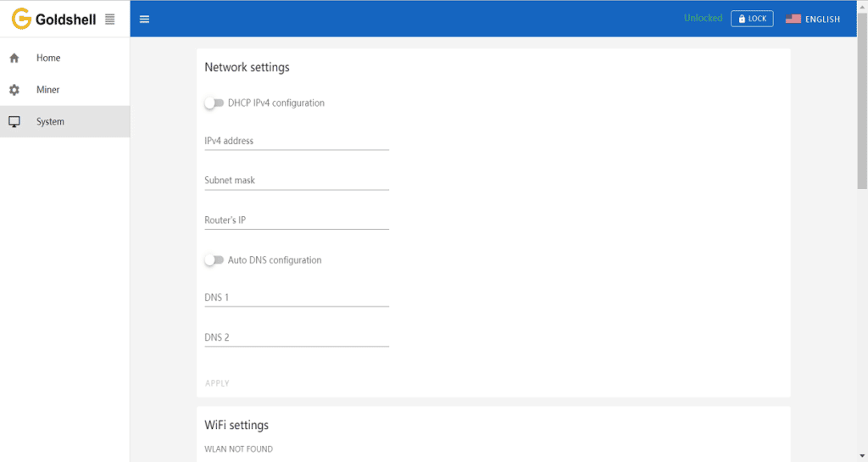Screen dimensions: 868x462
Task: Click the Router's IP field
Action: [297, 220]
